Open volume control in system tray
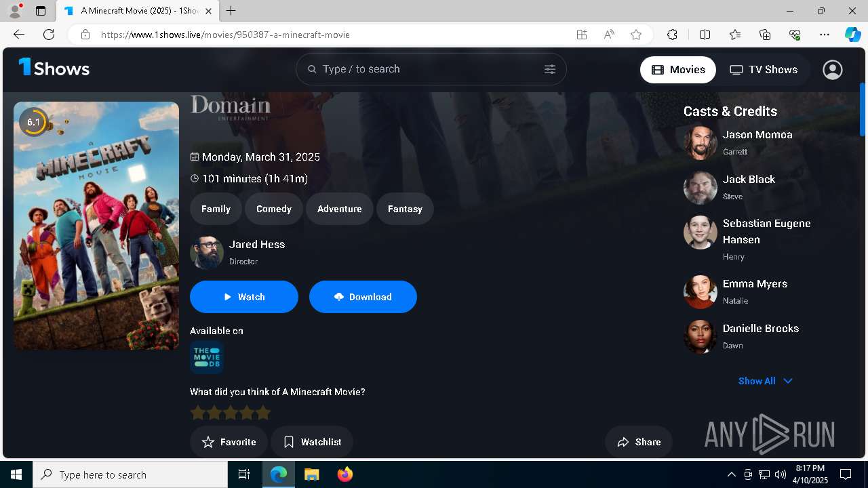Screen dimensions: 868x488 pyautogui.click(x=781, y=474)
